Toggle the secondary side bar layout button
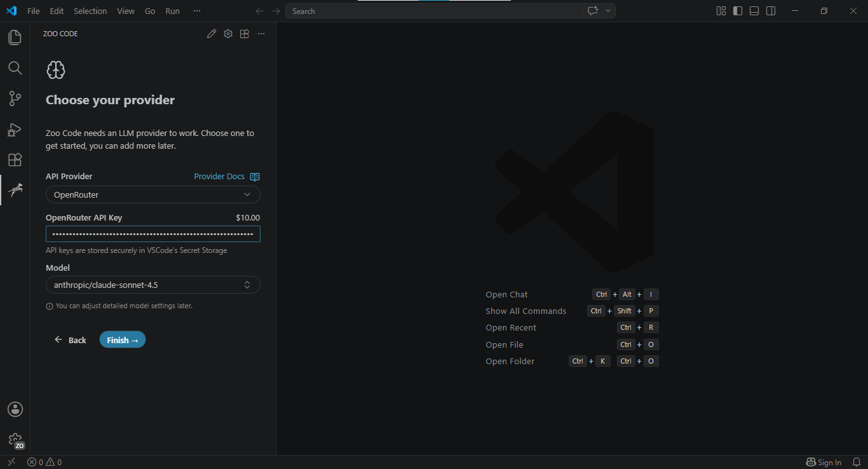Viewport: 868px width, 469px height. [x=771, y=11]
